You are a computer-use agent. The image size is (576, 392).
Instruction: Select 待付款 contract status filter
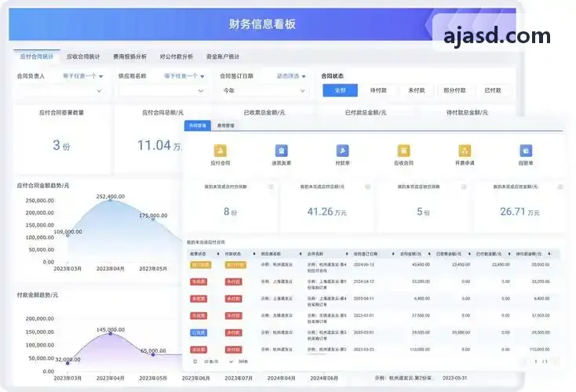pyautogui.click(x=378, y=90)
